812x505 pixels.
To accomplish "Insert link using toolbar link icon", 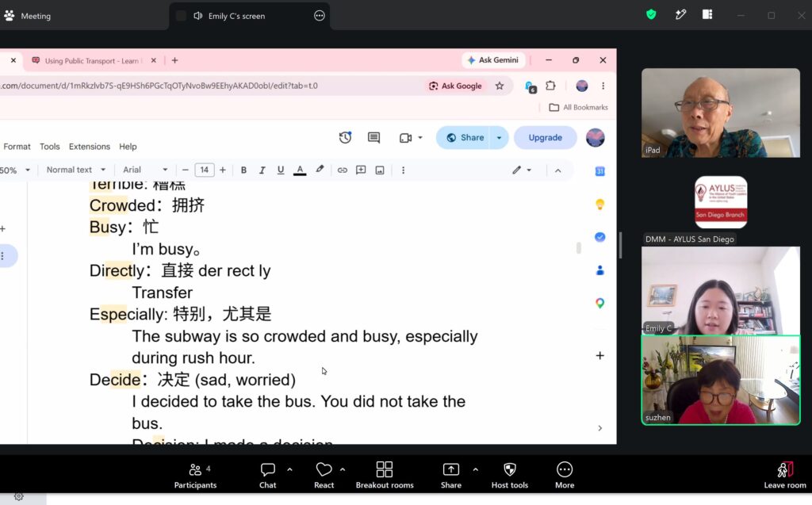I will click(x=343, y=170).
